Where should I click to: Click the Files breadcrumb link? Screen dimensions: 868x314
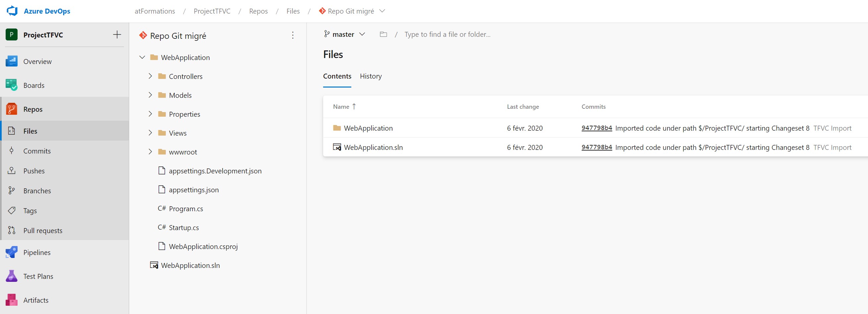(x=293, y=11)
